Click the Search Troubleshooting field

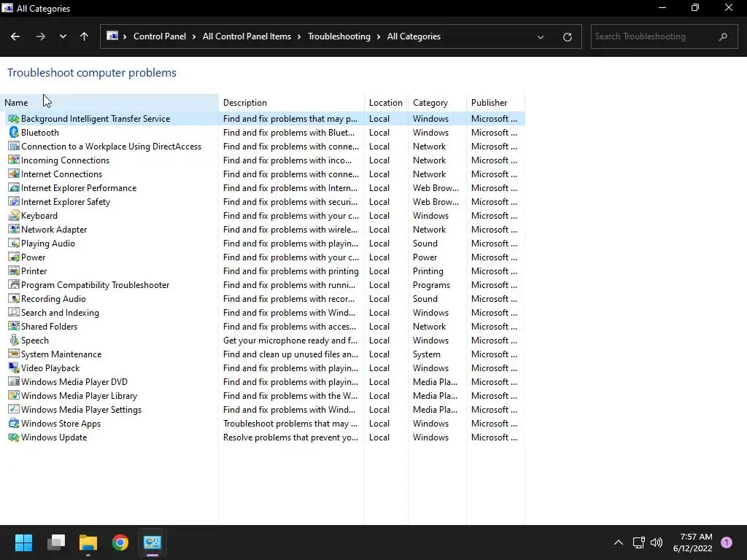[x=664, y=36]
